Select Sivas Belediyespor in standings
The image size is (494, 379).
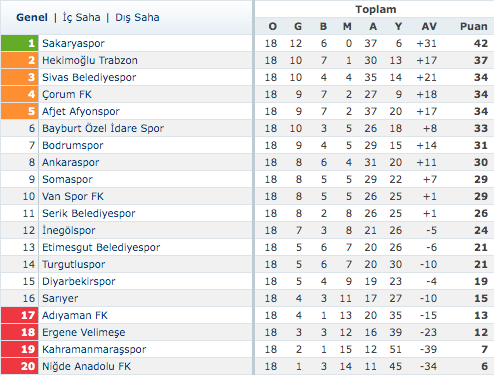click(89, 77)
